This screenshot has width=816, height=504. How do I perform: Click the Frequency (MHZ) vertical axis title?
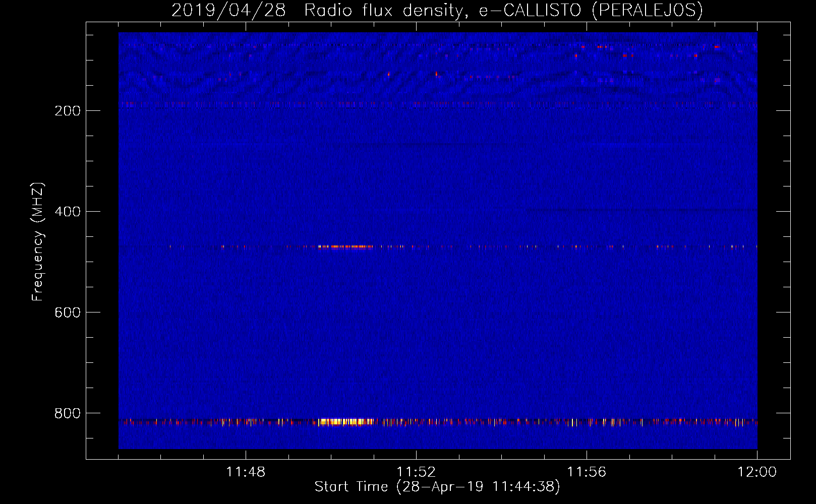(38, 242)
